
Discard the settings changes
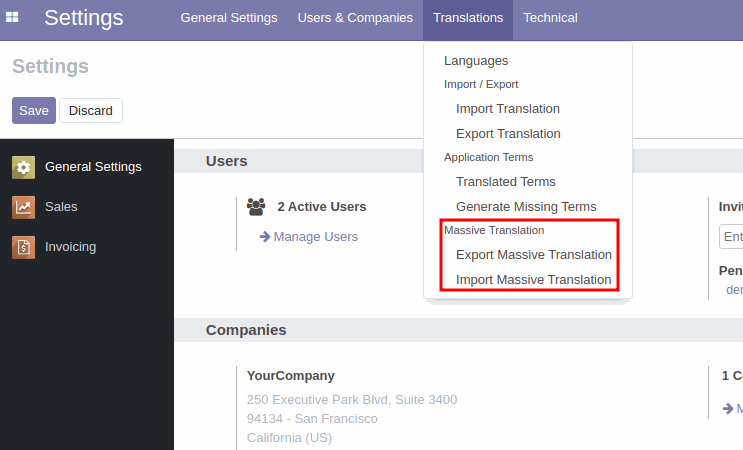[x=91, y=111]
